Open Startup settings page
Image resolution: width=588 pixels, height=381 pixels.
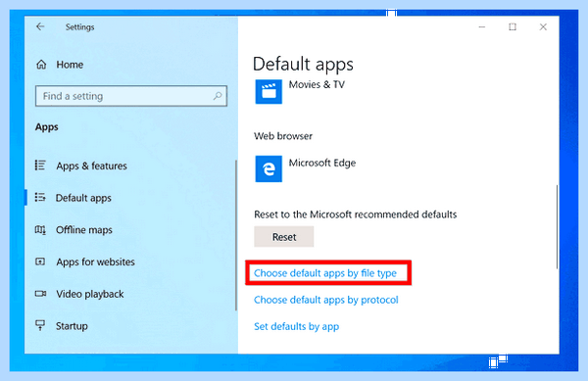tap(72, 326)
